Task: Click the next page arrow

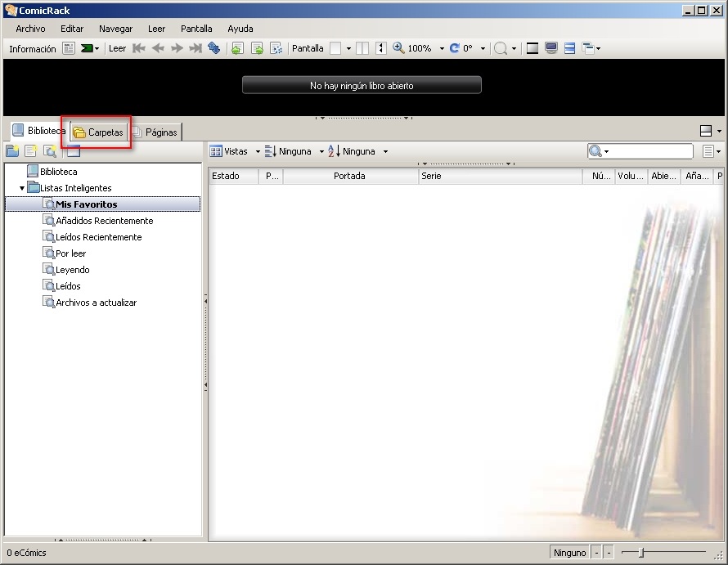Action: pyautogui.click(x=177, y=48)
